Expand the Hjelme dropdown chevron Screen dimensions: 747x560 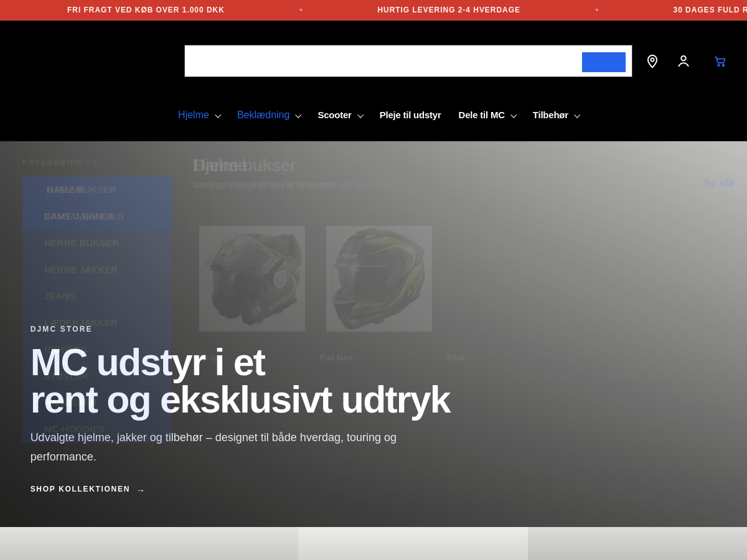point(218,116)
